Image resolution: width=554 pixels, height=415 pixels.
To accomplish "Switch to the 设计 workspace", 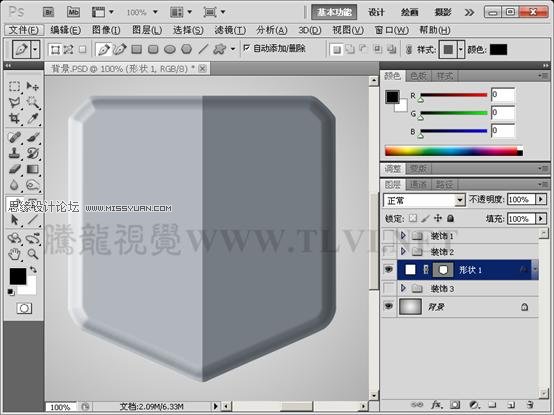I will (376, 12).
